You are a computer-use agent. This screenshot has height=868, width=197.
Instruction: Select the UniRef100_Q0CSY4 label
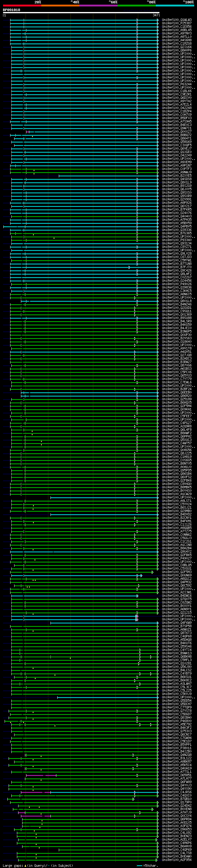point(177,816)
